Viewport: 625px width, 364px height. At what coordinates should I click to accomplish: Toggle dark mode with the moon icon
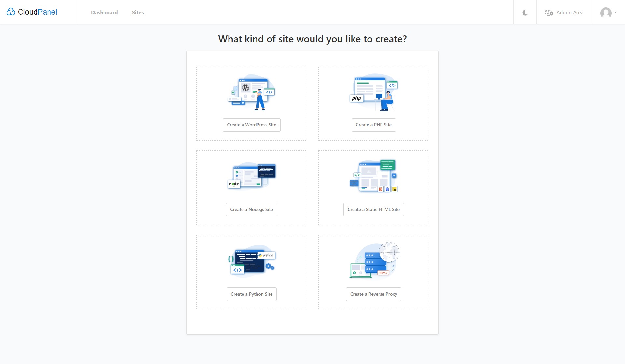[x=525, y=13]
